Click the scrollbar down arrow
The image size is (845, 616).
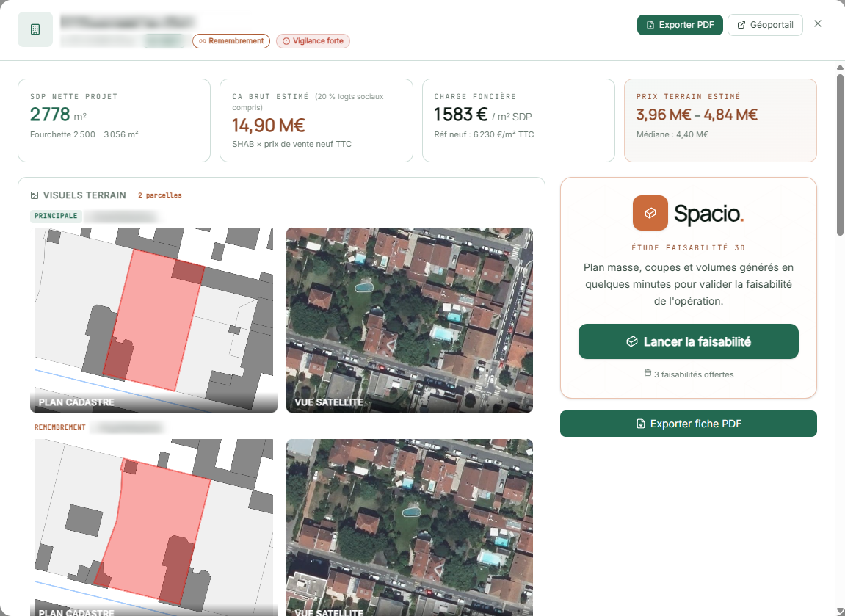coord(840,611)
